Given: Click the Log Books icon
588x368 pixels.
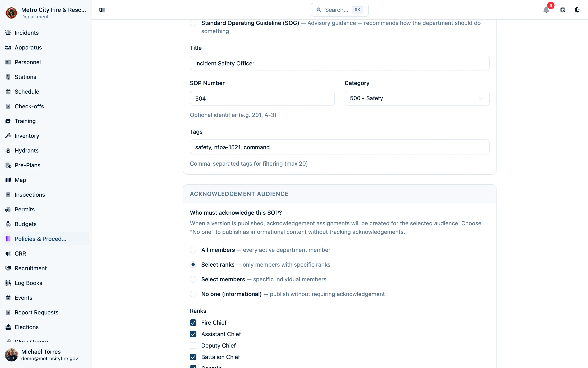Looking at the screenshot, I should click(8, 283).
